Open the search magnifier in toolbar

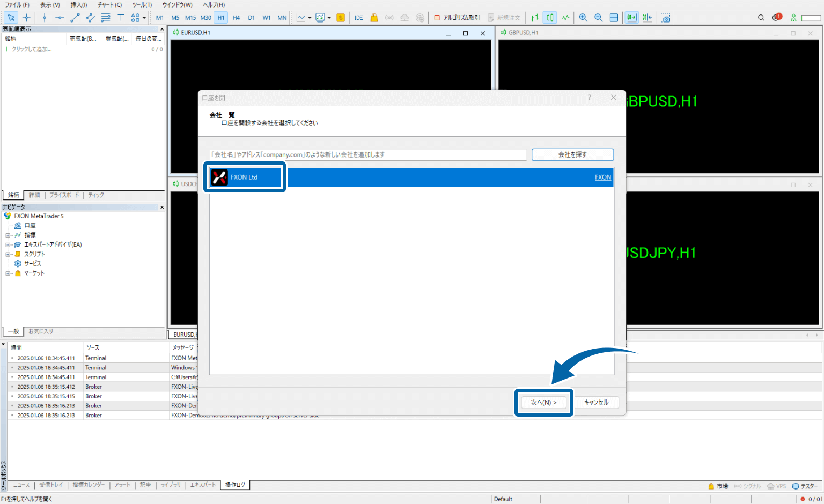point(761,18)
